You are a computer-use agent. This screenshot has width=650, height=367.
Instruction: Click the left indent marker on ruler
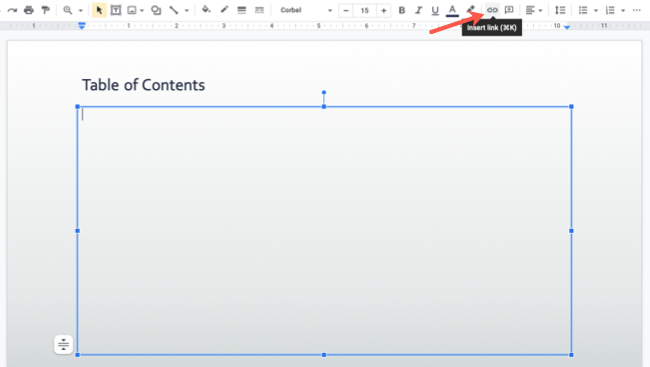click(x=82, y=26)
